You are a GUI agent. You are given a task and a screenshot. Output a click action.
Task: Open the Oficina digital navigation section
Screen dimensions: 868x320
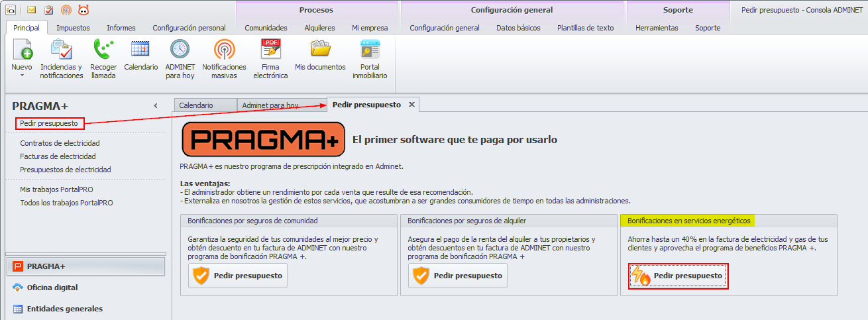(85, 288)
